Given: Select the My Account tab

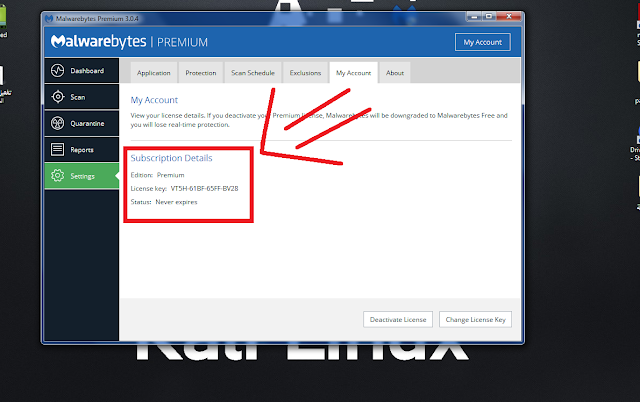Looking at the screenshot, I should coord(353,73).
